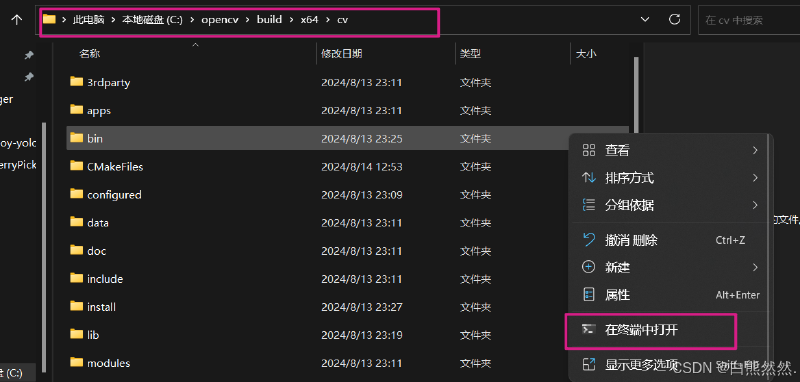Viewport: 800px width, 382px height.
Task: Choose 在终端中打开 in context menu
Action: point(670,330)
